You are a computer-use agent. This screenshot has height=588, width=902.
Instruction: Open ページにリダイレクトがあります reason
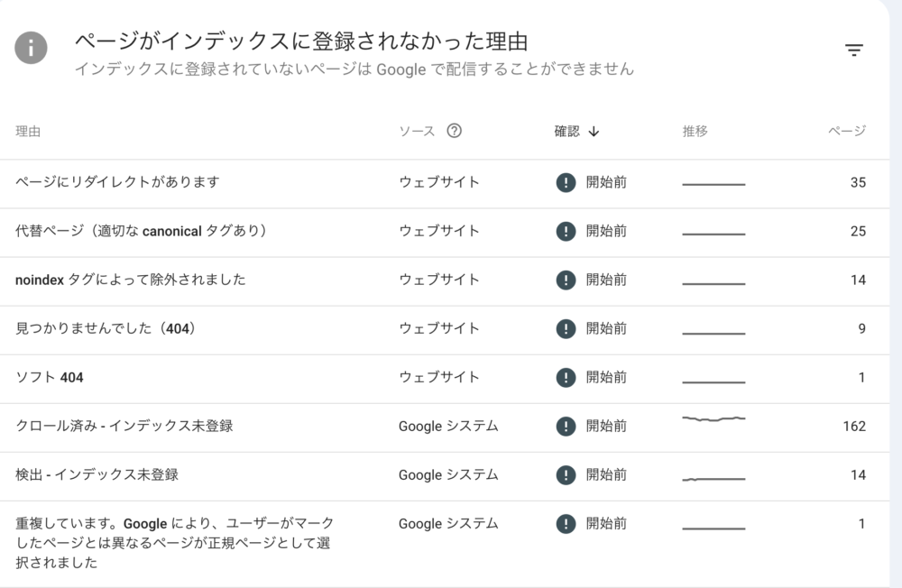point(445,184)
